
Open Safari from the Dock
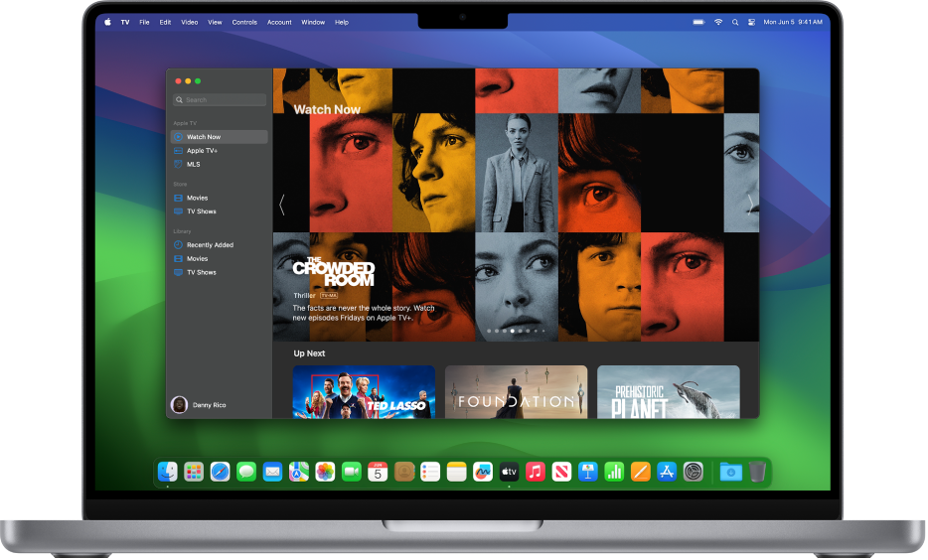click(x=221, y=472)
